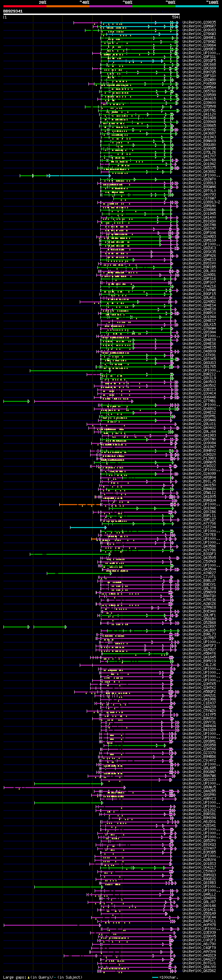This screenshot has width=222, height=980.
Task: Select hit label UniRef100_Q7DLZ6
Action: (199, 153)
